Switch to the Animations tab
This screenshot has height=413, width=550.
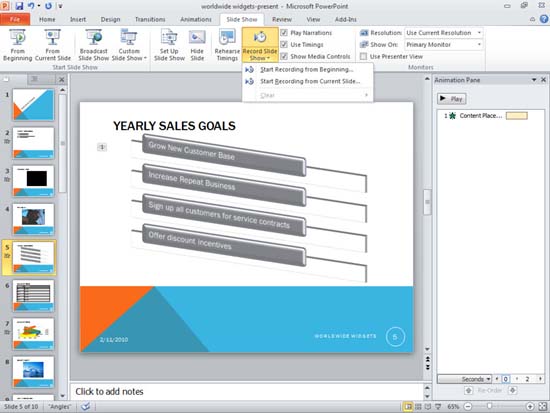pyautogui.click(x=196, y=19)
